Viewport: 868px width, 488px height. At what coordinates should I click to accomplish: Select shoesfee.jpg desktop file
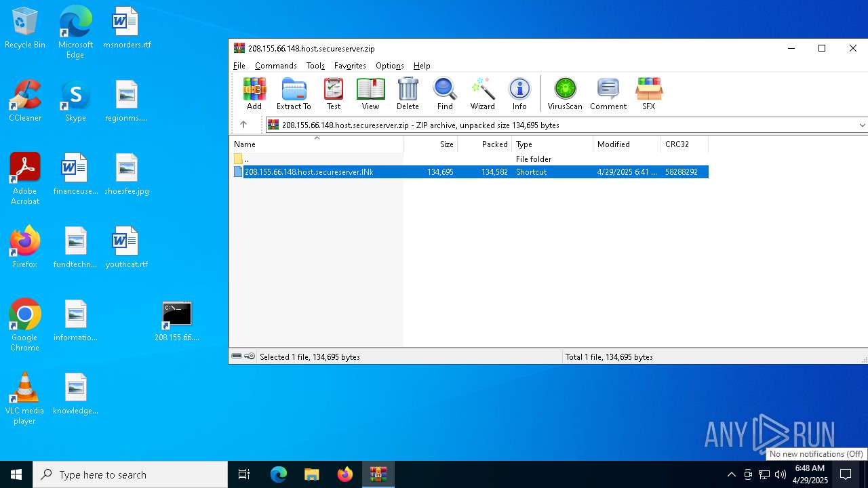tap(127, 175)
